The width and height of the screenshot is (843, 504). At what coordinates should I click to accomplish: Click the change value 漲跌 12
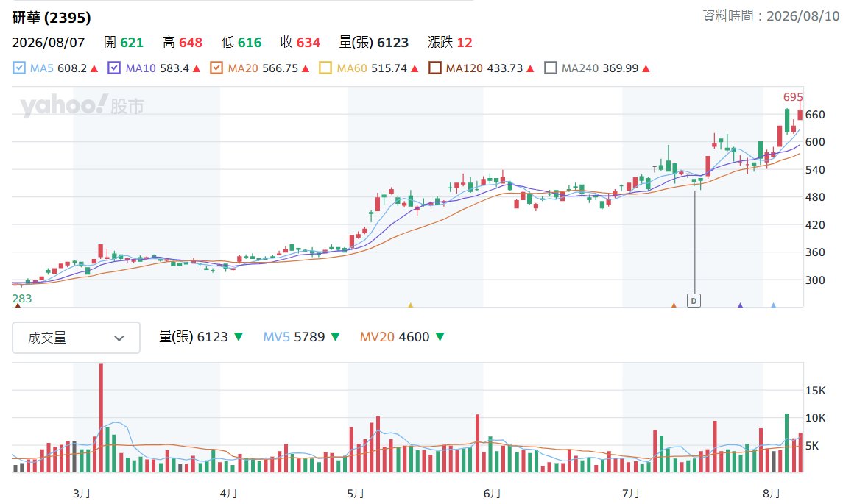(x=450, y=43)
